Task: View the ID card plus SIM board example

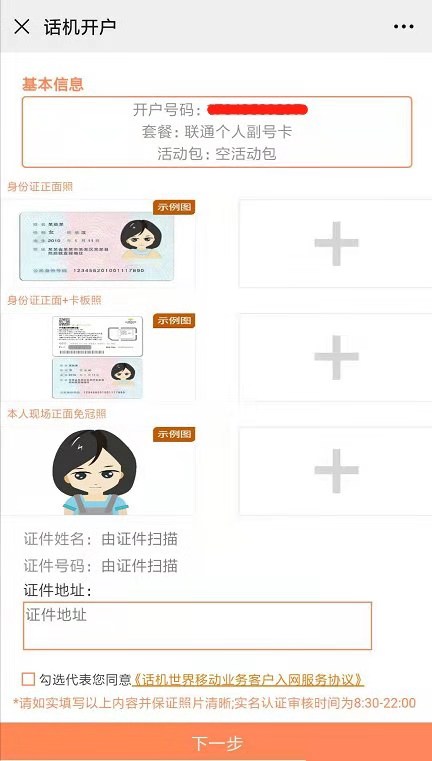Action: tap(98, 357)
